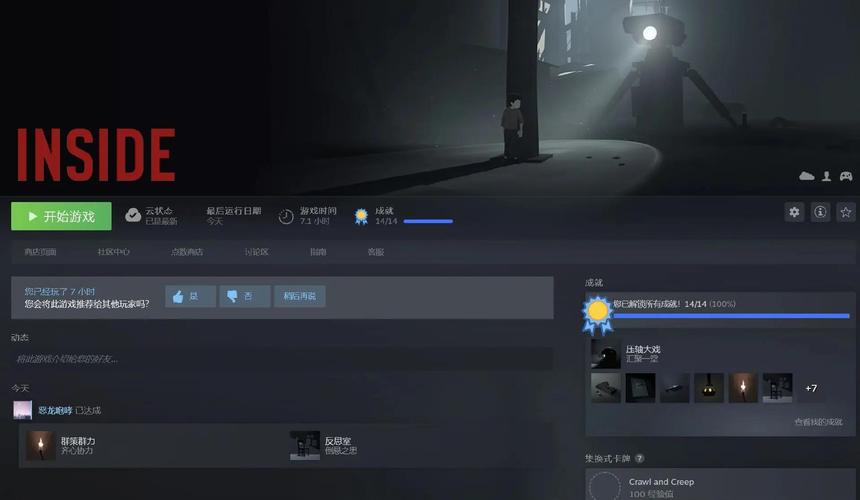Click the 压轴大戏 achievement title
Image resolution: width=860 pixels, height=500 pixels.
[643, 349]
